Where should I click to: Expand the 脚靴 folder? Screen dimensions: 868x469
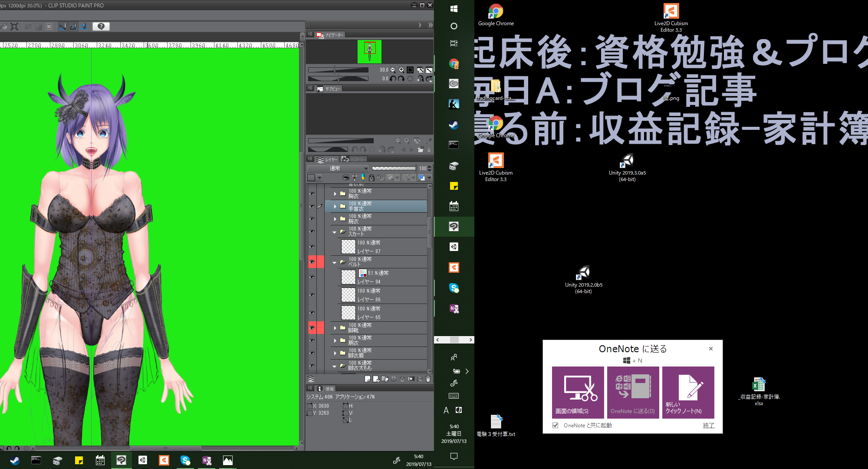coord(335,328)
